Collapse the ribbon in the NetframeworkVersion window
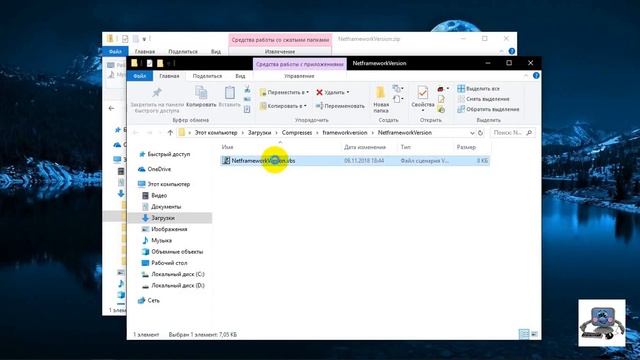 [x=526, y=76]
